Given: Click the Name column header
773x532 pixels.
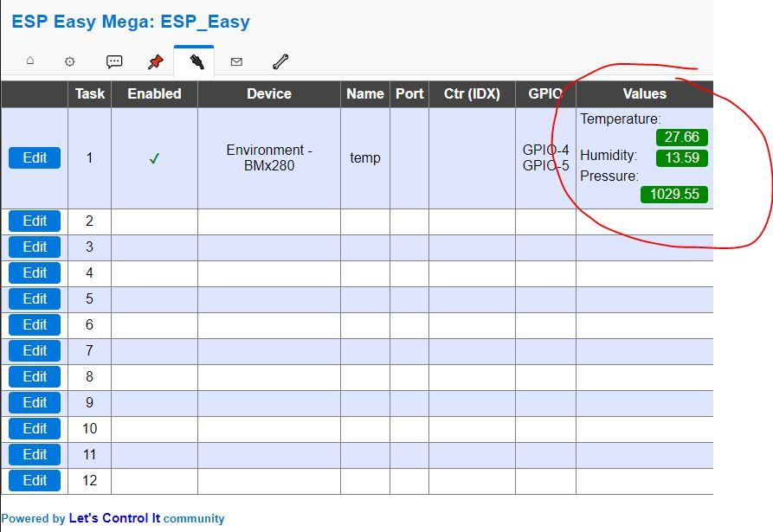Looking at the screenshot, I should click(364, 93).
